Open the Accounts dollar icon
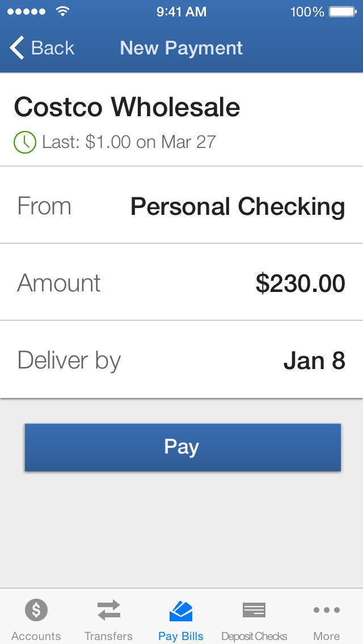The image size is (363, 644). click(36, 611)
